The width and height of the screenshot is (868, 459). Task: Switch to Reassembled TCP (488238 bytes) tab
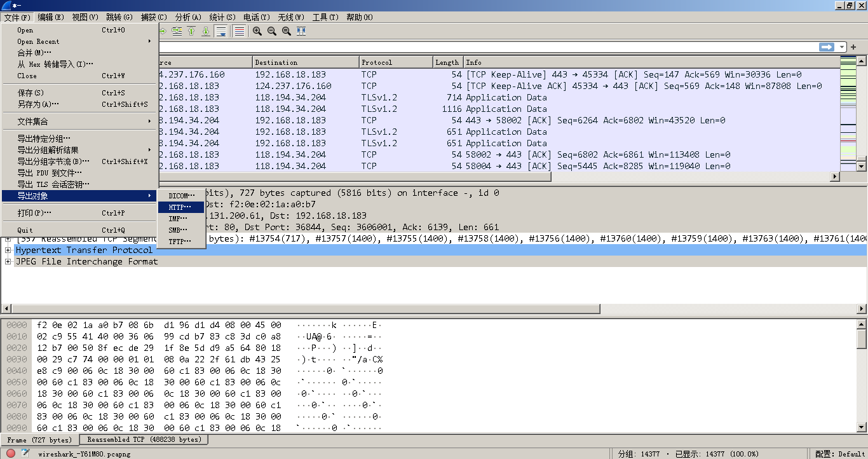(x=144, y=439)
